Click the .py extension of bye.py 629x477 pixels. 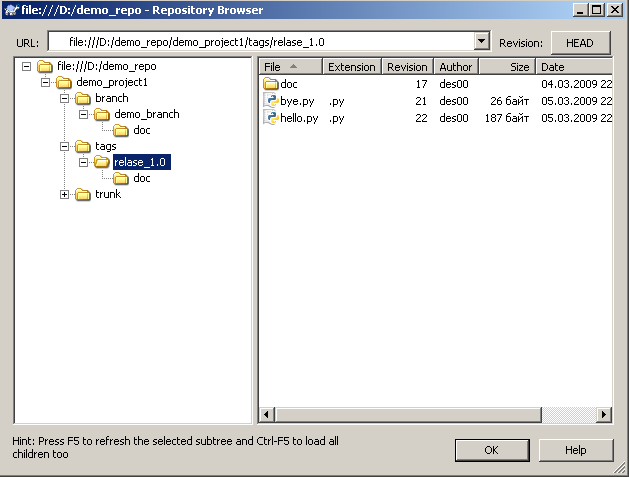pyautogui.click(x=337, y=101)
